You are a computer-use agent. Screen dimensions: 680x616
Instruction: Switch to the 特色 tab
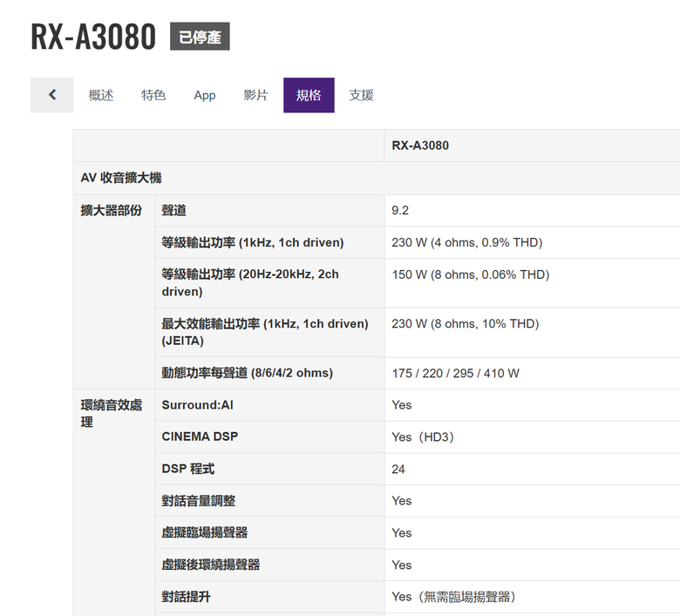[x=153, y=95]
